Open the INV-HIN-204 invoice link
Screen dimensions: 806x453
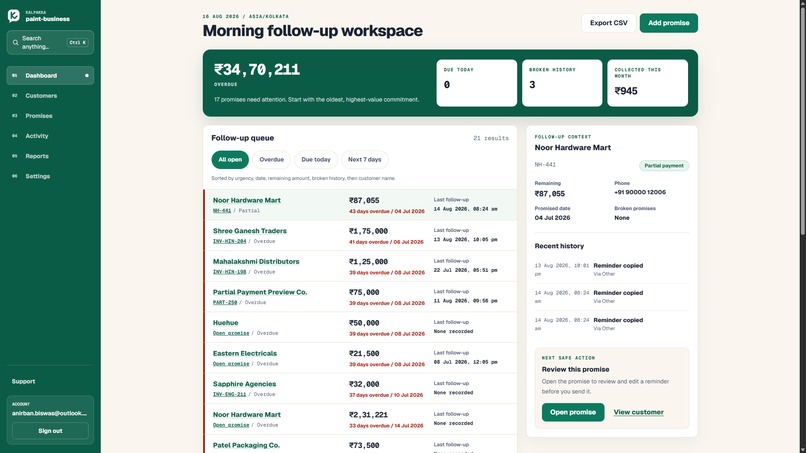point(229,241)
